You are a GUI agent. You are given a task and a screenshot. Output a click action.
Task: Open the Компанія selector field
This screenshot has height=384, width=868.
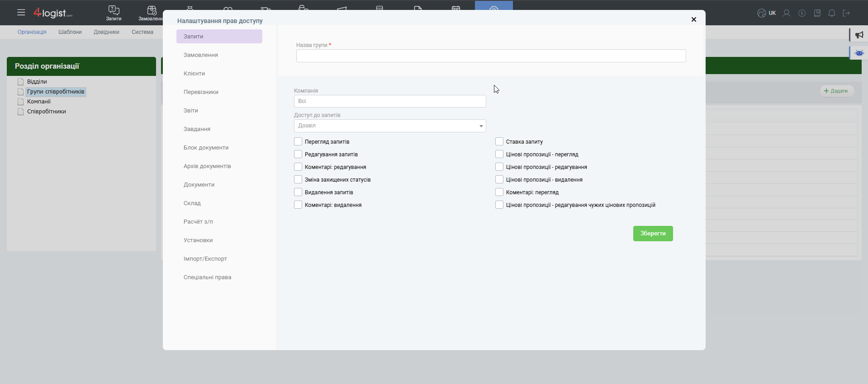click(x=390, y=101)
